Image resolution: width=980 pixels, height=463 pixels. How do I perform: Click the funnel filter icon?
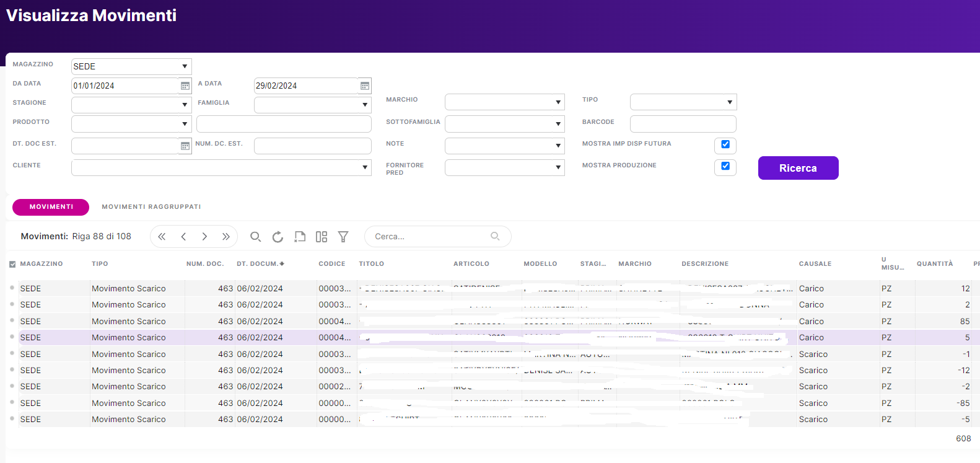click(343, 237)
